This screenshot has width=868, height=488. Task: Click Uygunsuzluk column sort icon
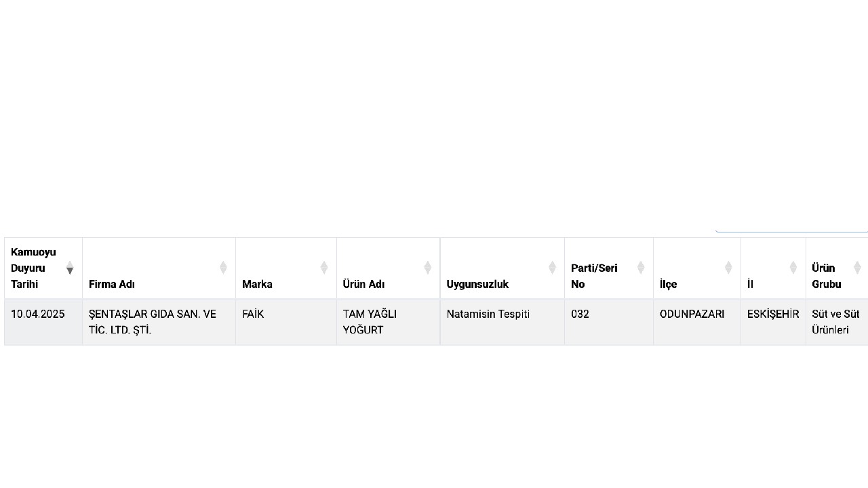point(553,268)
